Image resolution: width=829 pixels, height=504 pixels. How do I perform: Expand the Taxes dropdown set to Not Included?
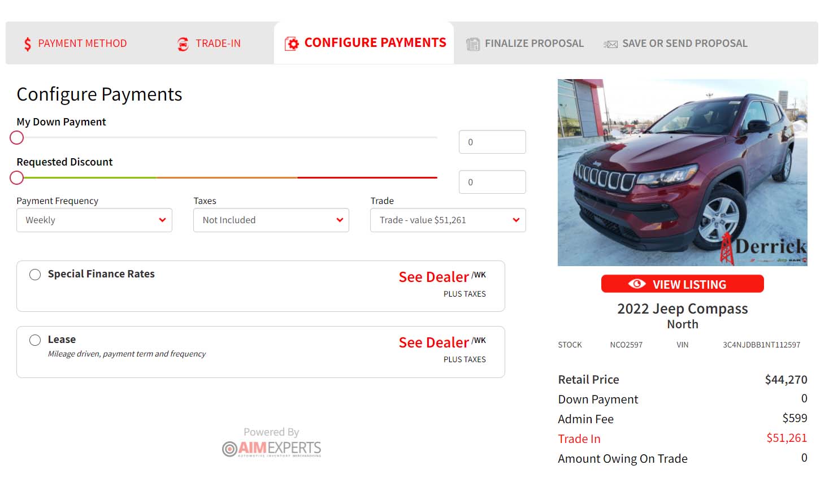(x=271, y=220)
